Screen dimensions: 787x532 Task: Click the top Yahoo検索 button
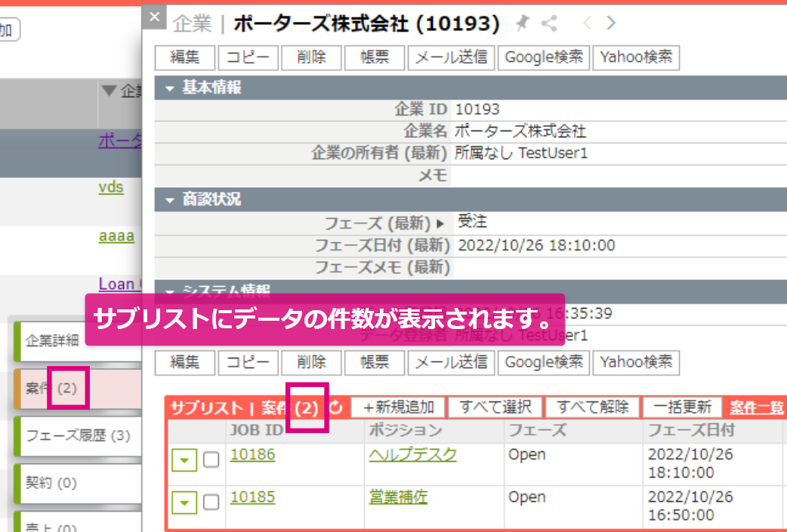[636, 57]
